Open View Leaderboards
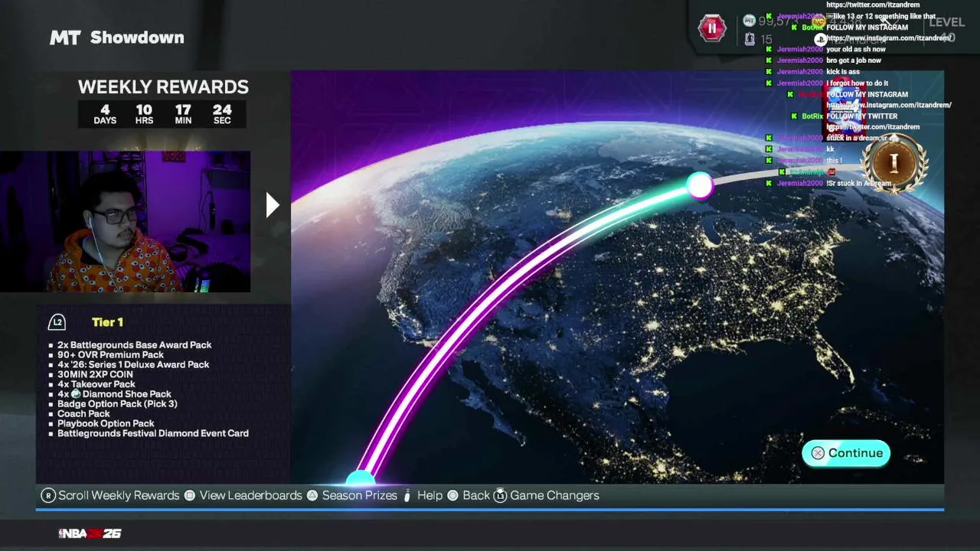 [250, 495]
